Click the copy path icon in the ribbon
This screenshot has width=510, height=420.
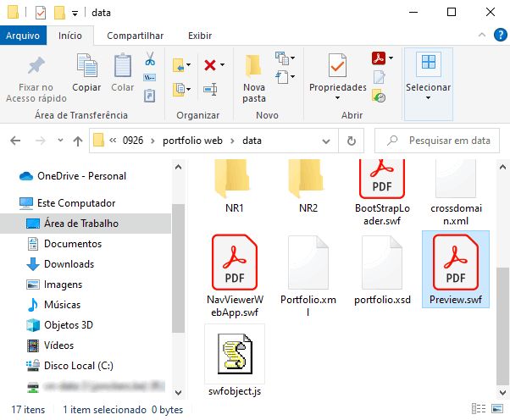pos(150,77)
